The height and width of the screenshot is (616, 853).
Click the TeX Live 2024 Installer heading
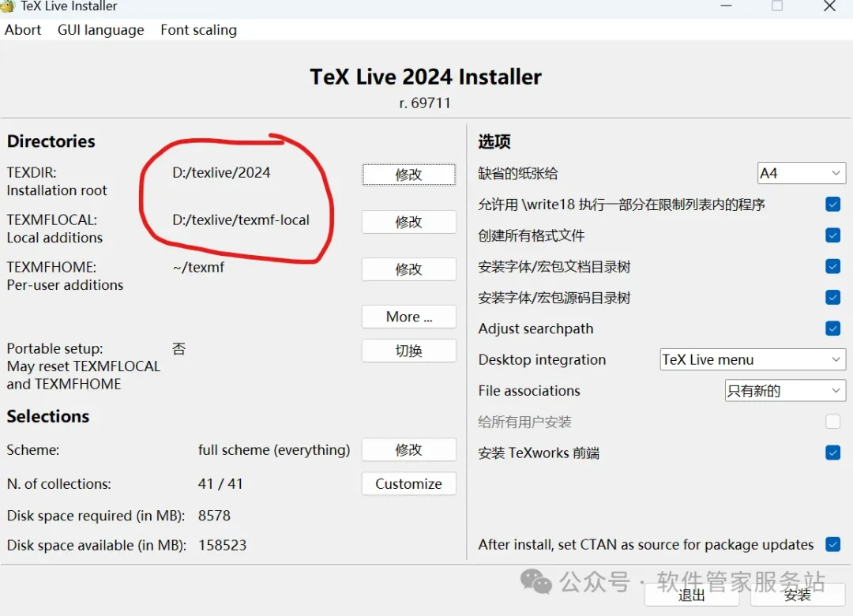(426, 77)
